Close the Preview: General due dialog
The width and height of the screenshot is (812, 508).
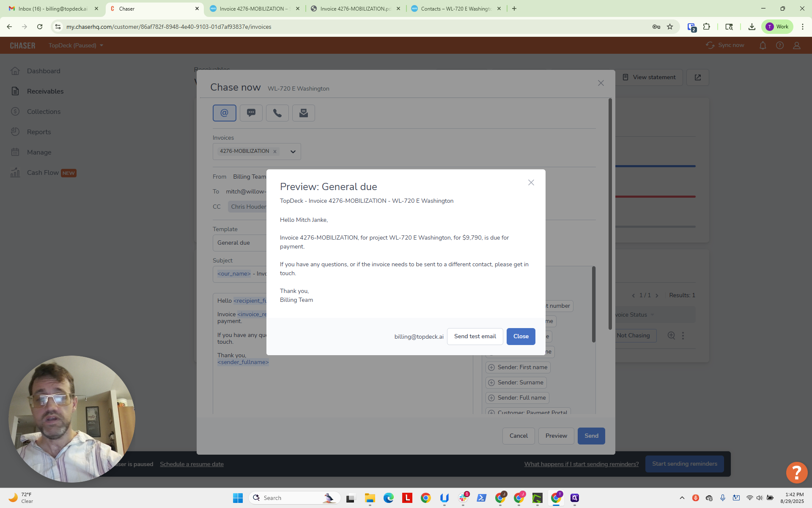531,182
